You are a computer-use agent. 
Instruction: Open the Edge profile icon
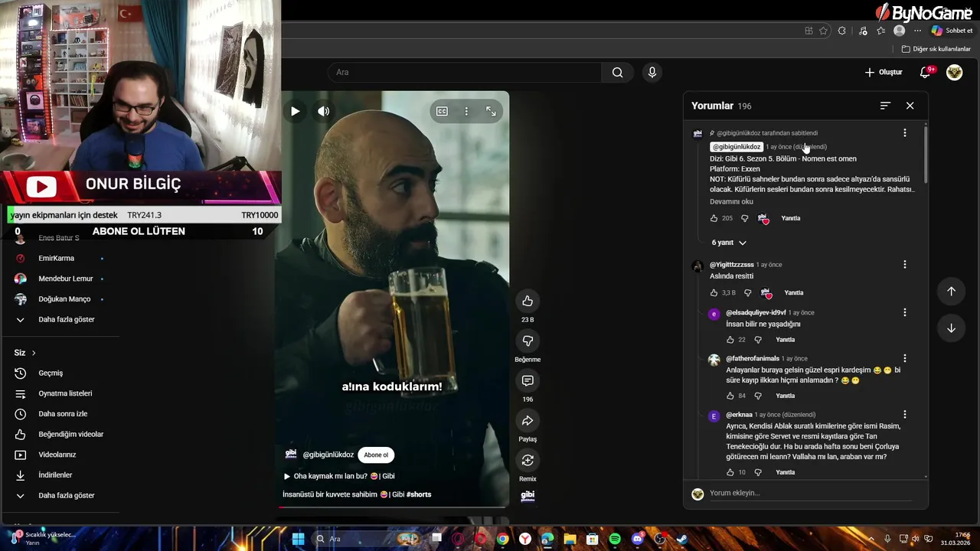click(900, 31)
